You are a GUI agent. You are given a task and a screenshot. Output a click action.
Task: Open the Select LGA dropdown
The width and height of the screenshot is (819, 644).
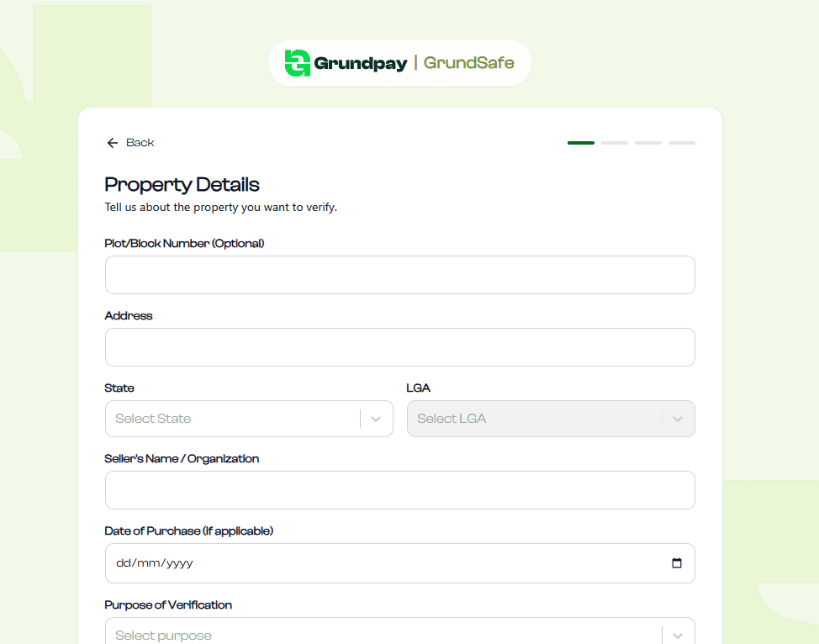click(x=534, y=419)
